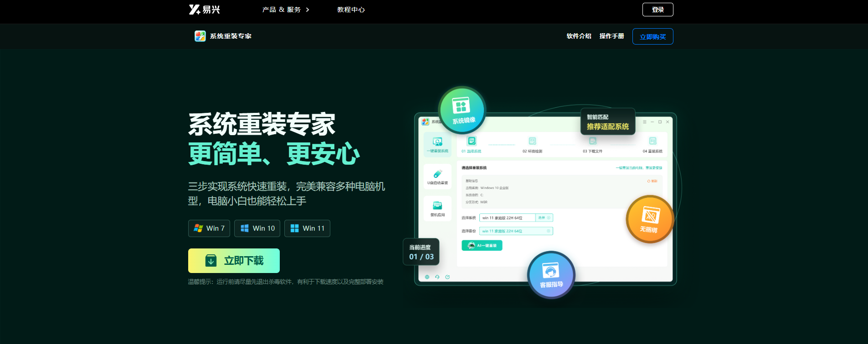Click the 02 环境检测 step icon
The height and width of the screenshot is (344, 868).
(532, 141)
